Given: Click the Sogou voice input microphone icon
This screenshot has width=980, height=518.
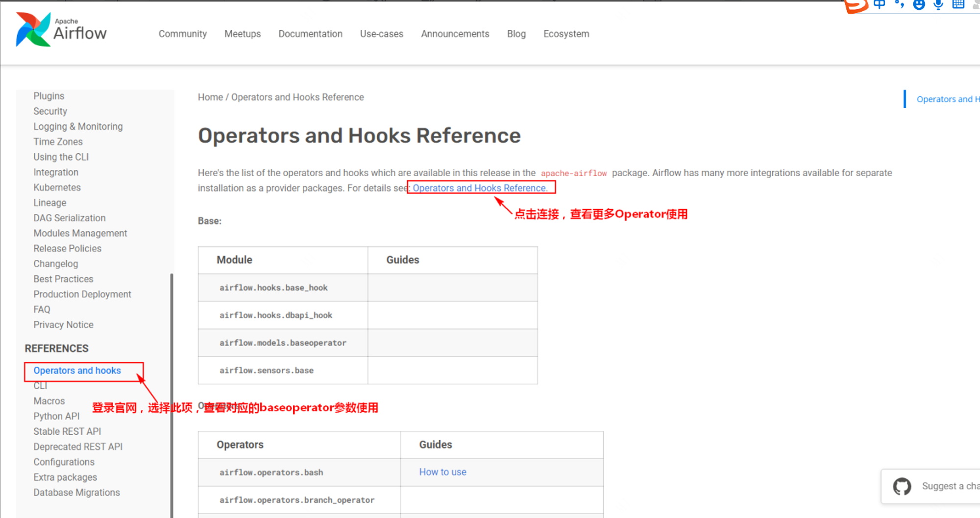Looking at the screenshot, I should 938,5.
